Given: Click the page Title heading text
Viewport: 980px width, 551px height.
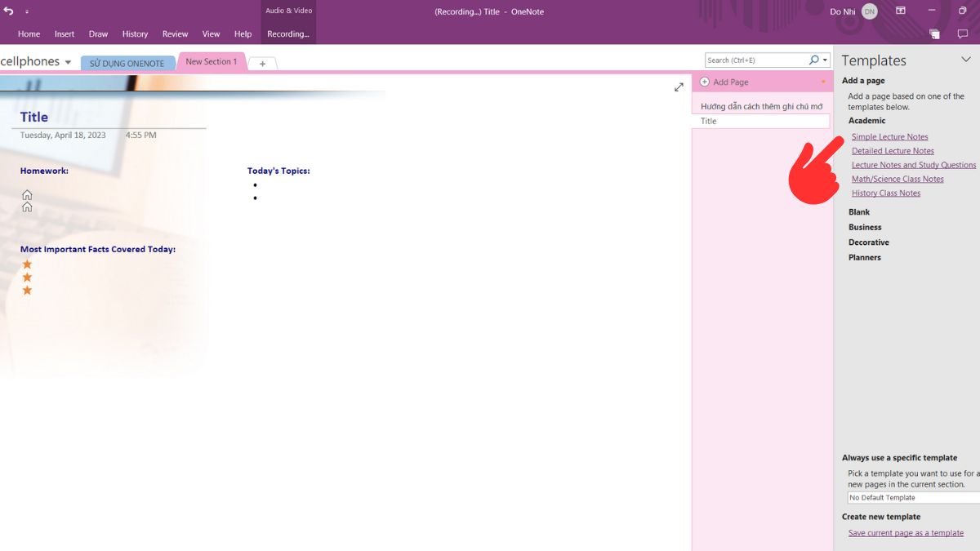Looking at the screenshot, I should coord(34,117).
